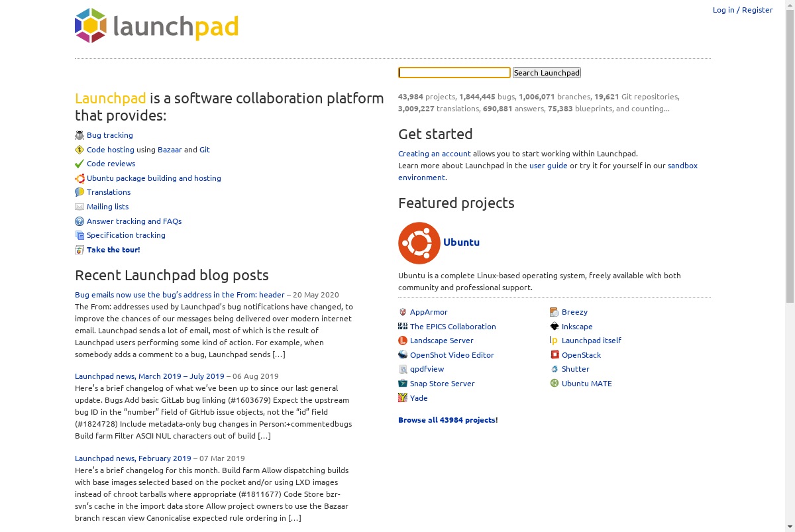Click the icon beside Take the tour
The height and width of the screenshot is (532, 795).
click(x=79, y=250)
